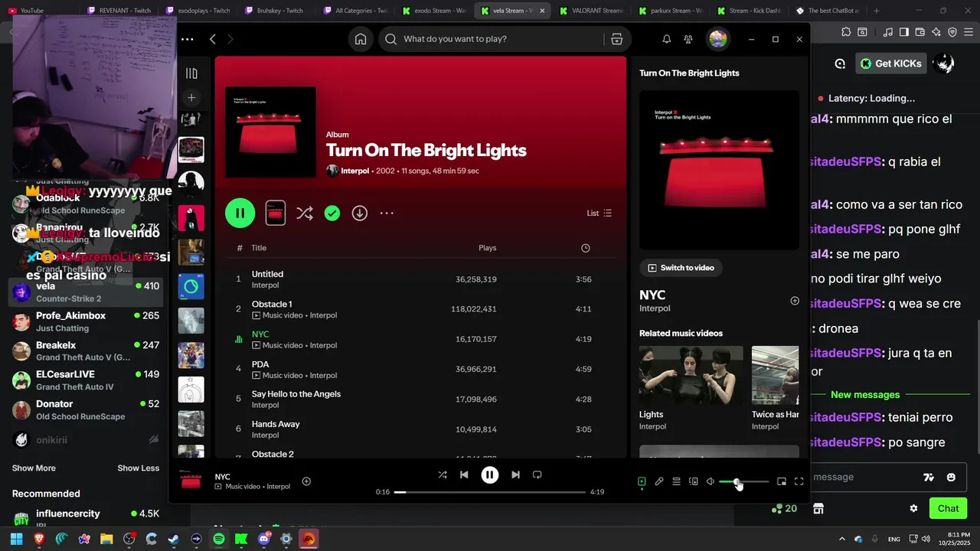Open Connect to a device icon
Screen dimensions: 980x551
point(694,481)
